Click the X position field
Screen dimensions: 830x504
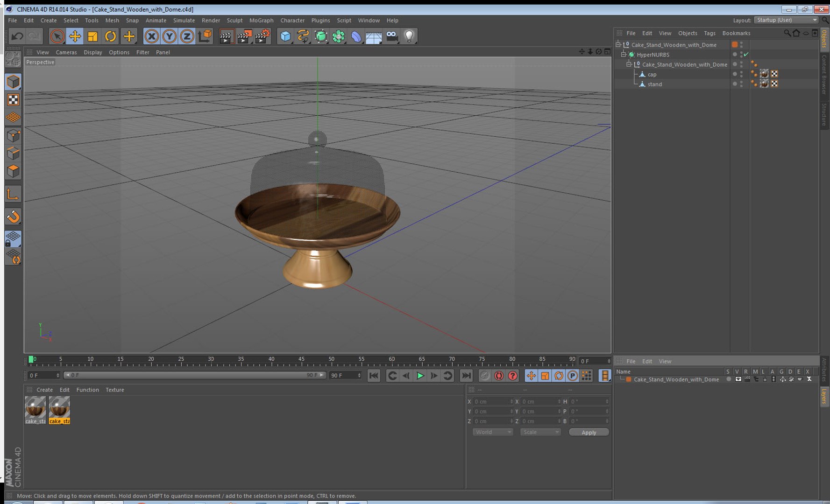click(493, 401)
